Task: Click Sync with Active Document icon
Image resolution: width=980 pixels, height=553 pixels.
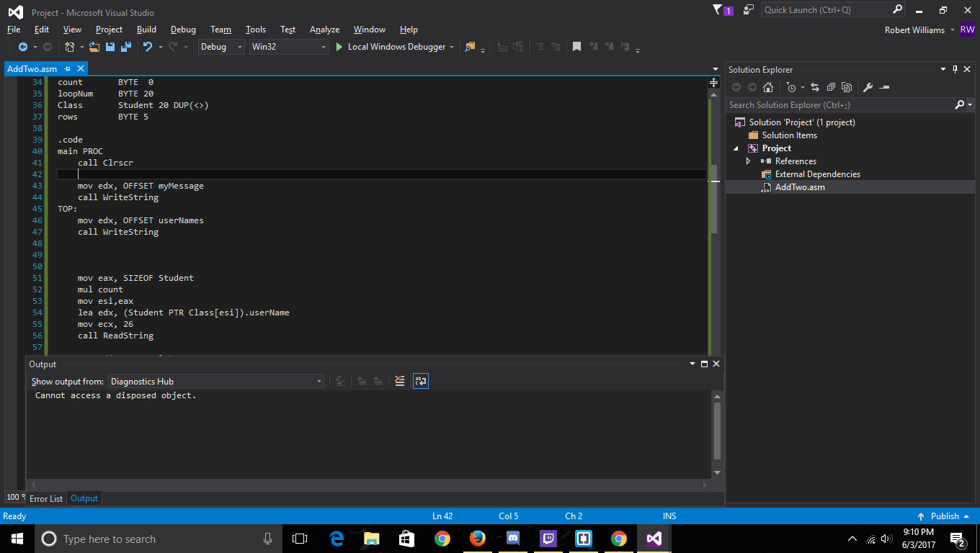Action: 815,87
